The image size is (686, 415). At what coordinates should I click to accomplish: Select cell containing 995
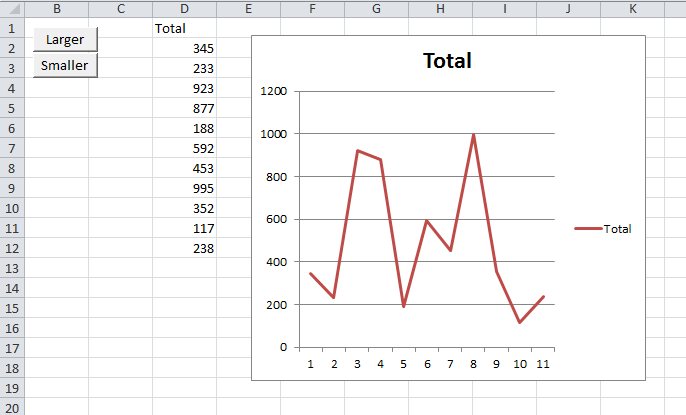[x=185, y=188]
